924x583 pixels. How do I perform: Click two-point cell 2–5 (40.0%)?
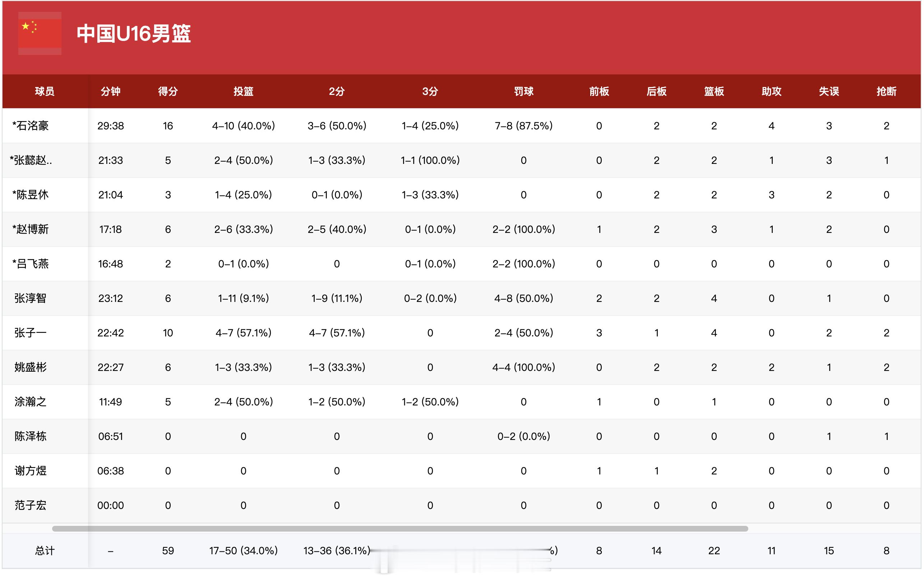pyautogui.click(x=337, y=230)
